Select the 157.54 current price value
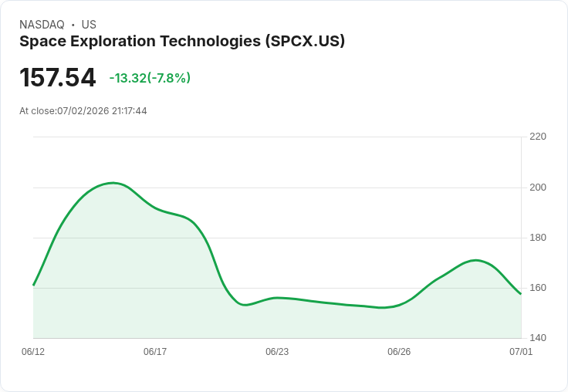The height and width of the screenshot is (392, 568). tap(57, 77)
